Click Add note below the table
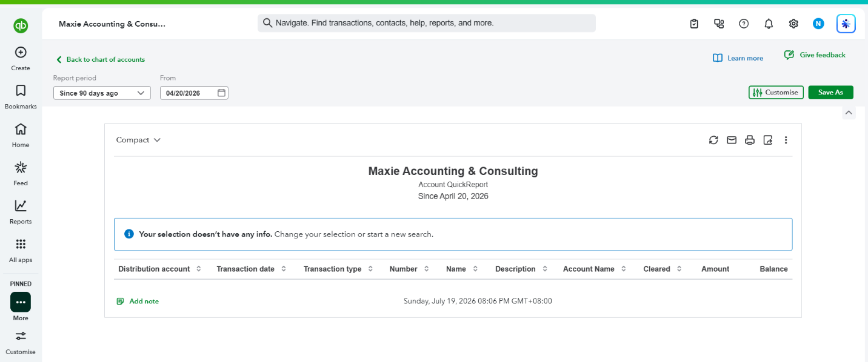This screenshot has width=868, height=362. point(138,301)
